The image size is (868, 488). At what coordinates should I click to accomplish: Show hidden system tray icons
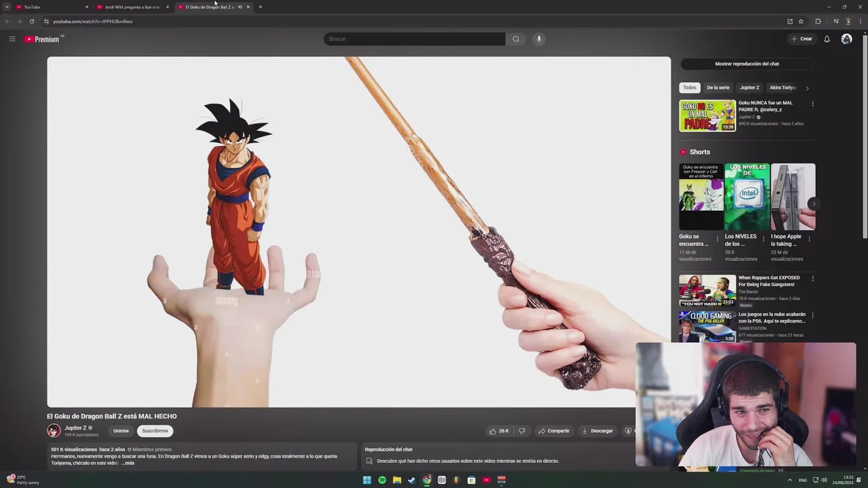tap(790, 480)
